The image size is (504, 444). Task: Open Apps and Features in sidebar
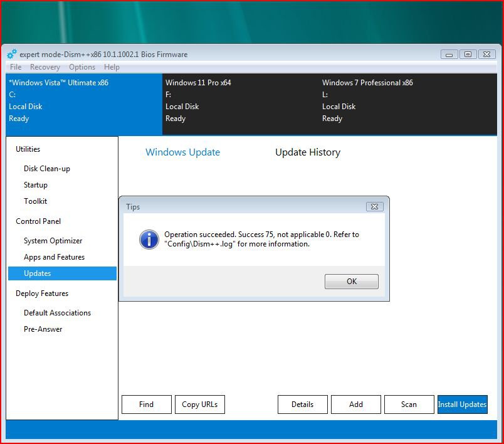click(55, 257)
